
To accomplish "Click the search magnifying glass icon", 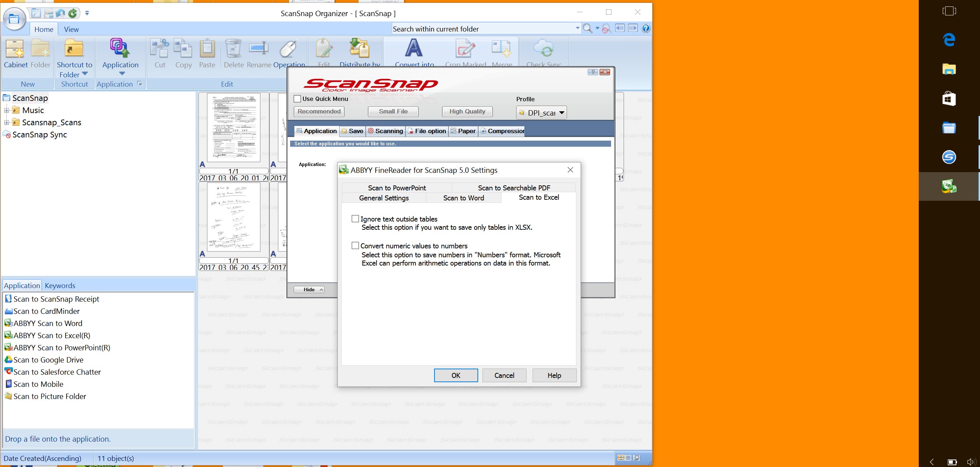I will (x=587, y=29).
